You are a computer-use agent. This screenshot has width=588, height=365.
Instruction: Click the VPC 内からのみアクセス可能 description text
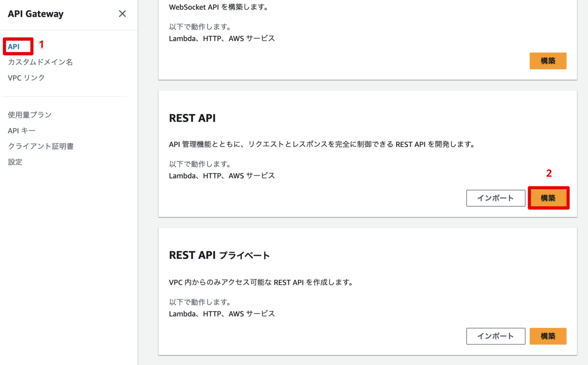261,283
